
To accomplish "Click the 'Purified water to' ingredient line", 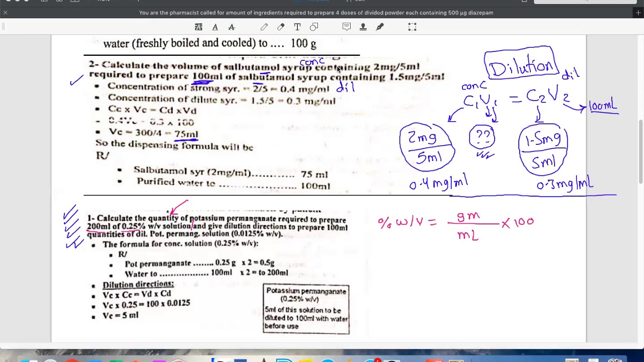I will tap(233, 184).
